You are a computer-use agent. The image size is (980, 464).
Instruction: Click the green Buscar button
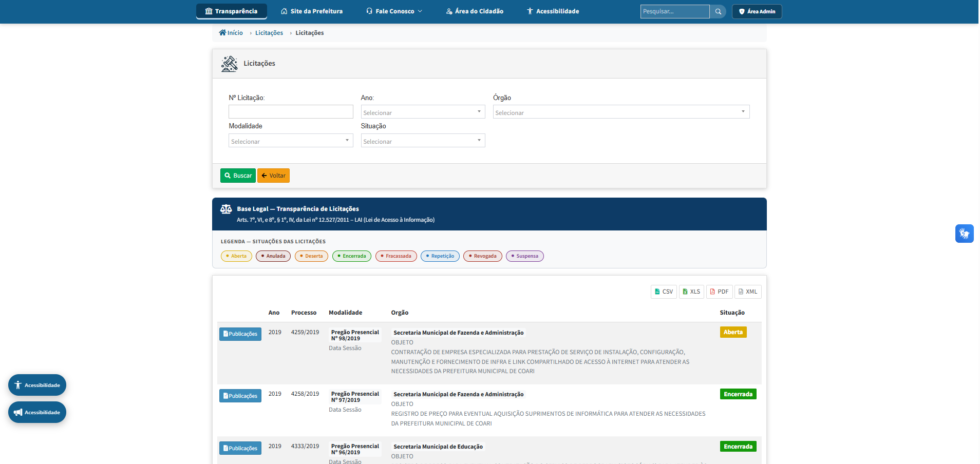click(238, 176)
